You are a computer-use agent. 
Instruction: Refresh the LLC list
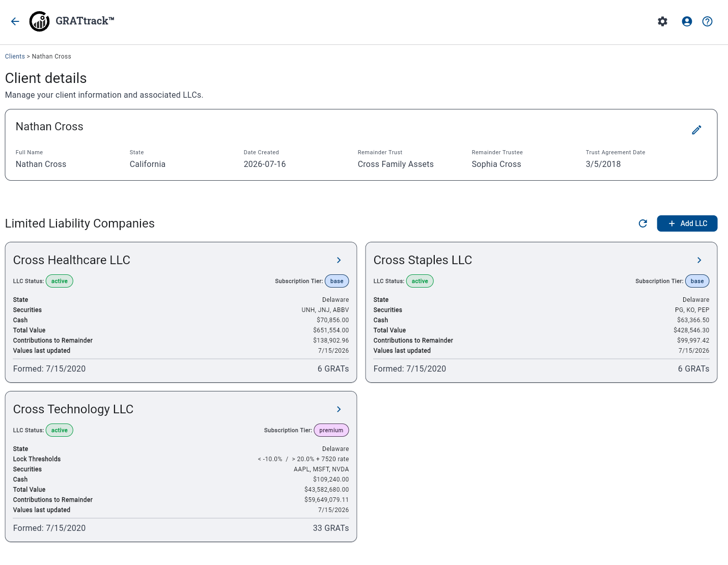pos(643,223)
